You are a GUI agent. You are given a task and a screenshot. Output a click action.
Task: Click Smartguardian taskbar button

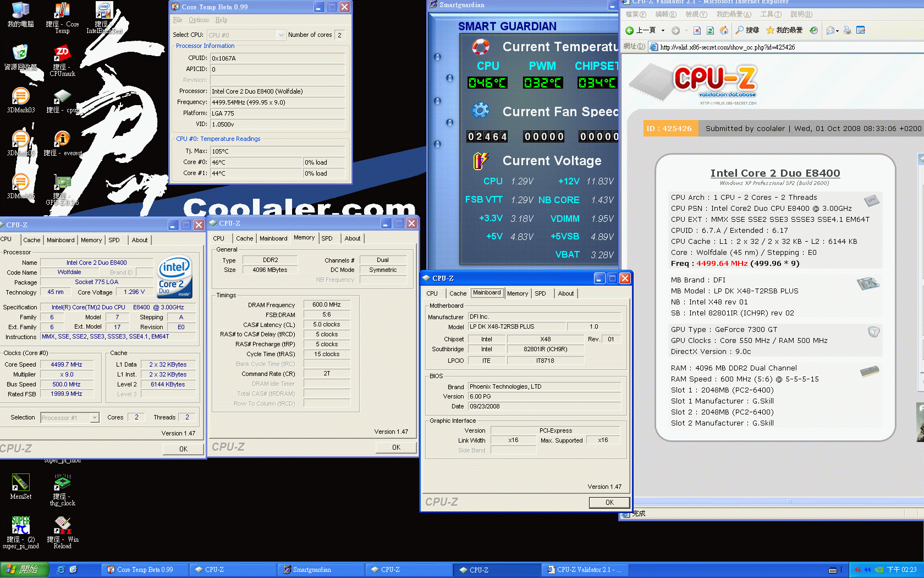tap(321, 570)
